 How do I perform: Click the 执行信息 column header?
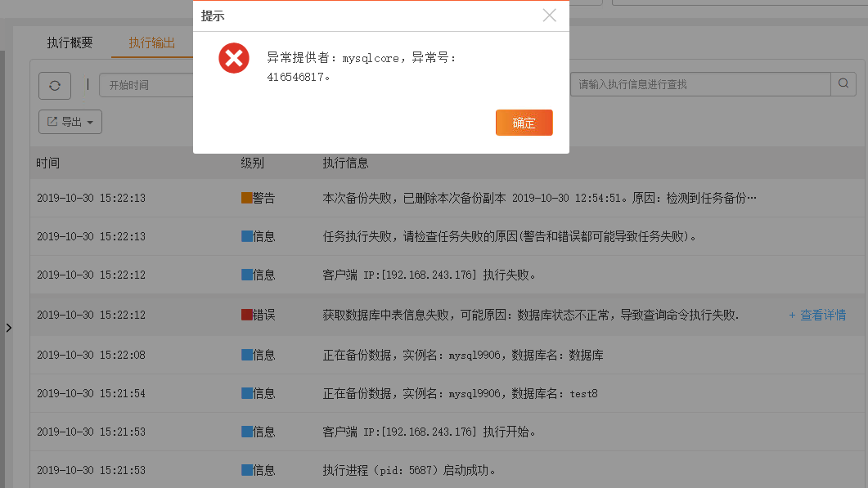coord(345,163)
